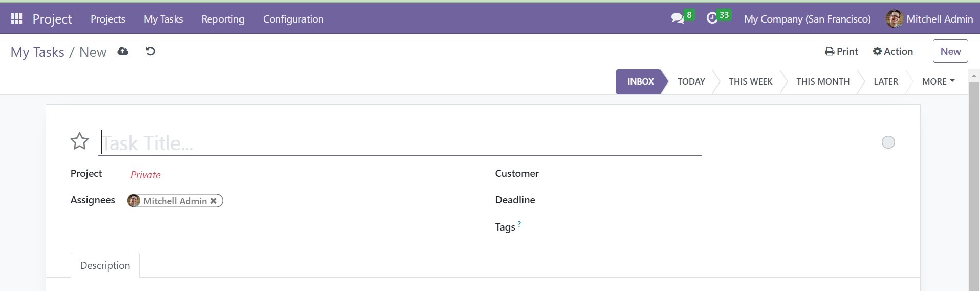Open the activities clock icon

712,18
